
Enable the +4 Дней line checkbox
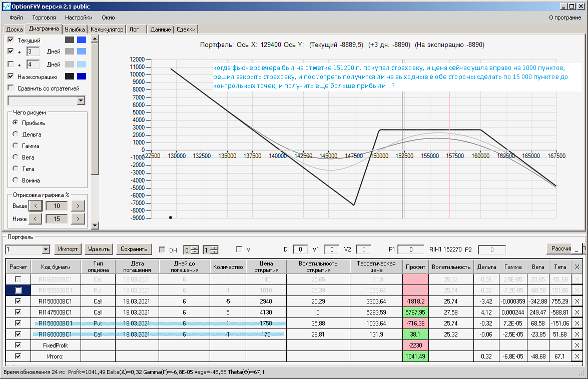point(11,64)
